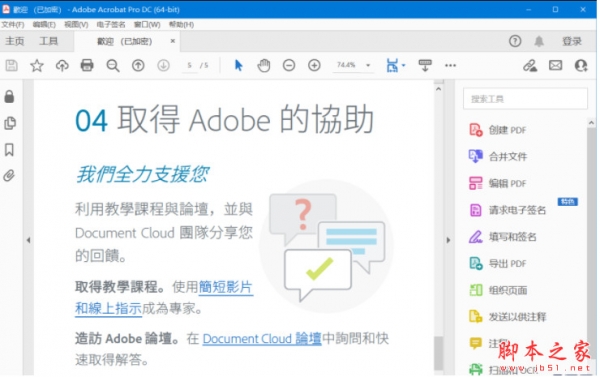Follow the Document Cloud 論壇 link
The image size is (600, 377).
pos(262,339)
